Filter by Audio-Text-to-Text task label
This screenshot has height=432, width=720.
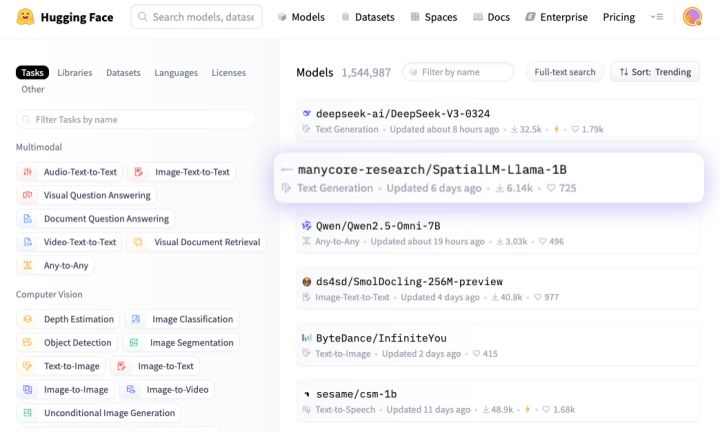(x=80, y=172)
